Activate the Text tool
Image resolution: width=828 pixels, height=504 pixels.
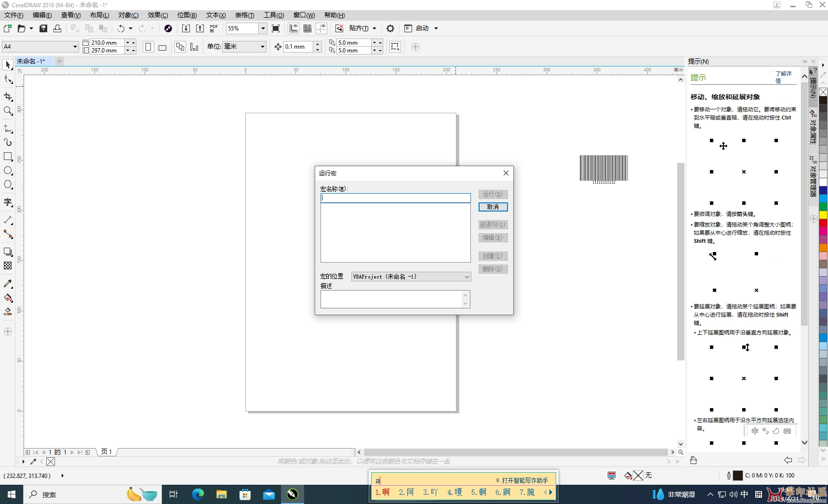coord(8,202)
